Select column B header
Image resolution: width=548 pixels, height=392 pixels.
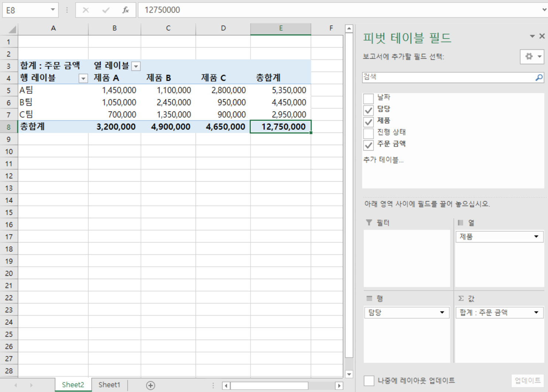[114, 28]
